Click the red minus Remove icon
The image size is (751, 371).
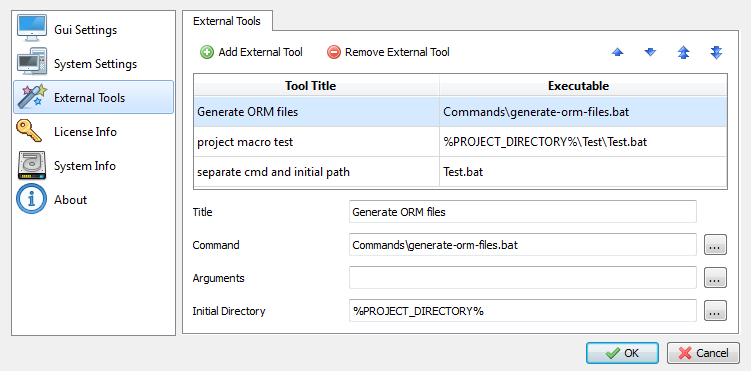[334, 52]
